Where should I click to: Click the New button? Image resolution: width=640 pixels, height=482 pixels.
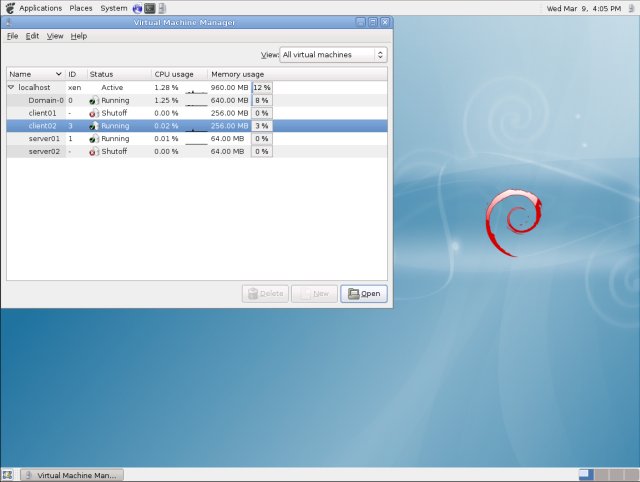click(x=314, y=293)
